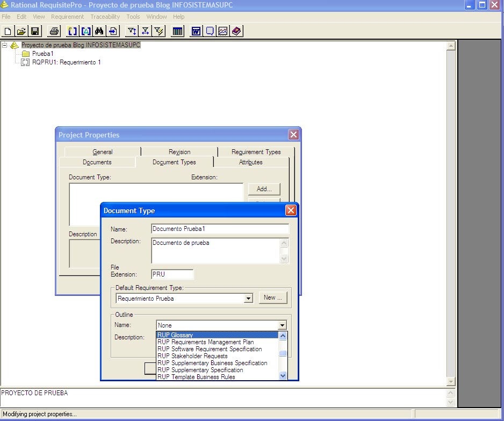Viewport: 504px width, 421px height.
Task: Click the Word document toolbar icon
Action: point(196,31)
